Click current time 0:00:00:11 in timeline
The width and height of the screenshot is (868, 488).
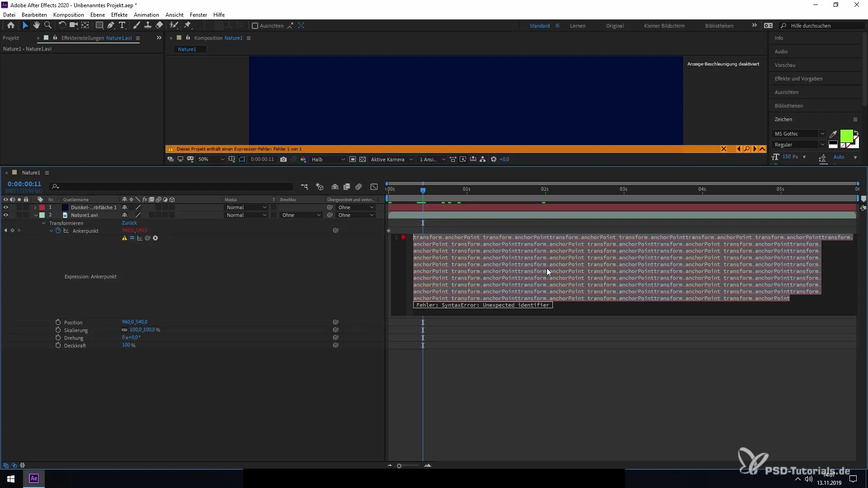(x=24, y=184)
